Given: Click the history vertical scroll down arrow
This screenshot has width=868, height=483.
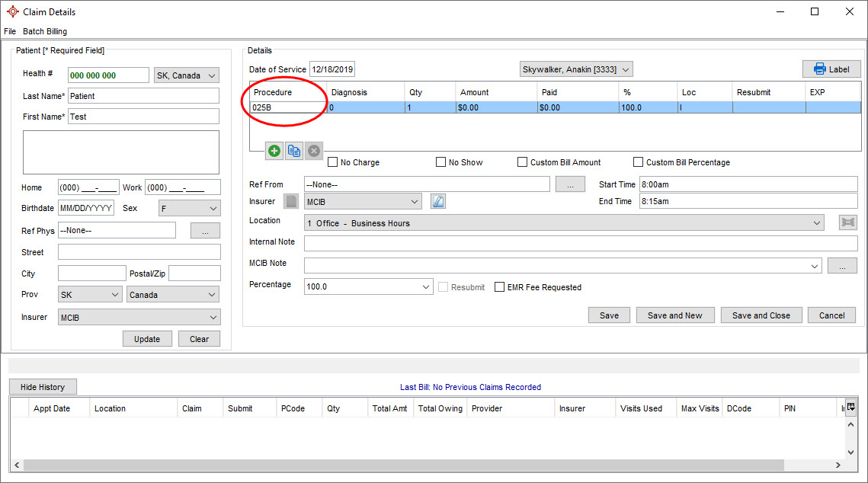Looking at the screenshot, I should point(850,452).
